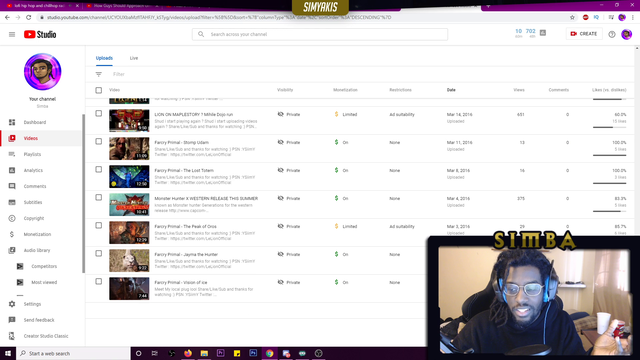Click the Competitors sidebar icon
This screenshot has height=360, width=640.
[20, 266]
